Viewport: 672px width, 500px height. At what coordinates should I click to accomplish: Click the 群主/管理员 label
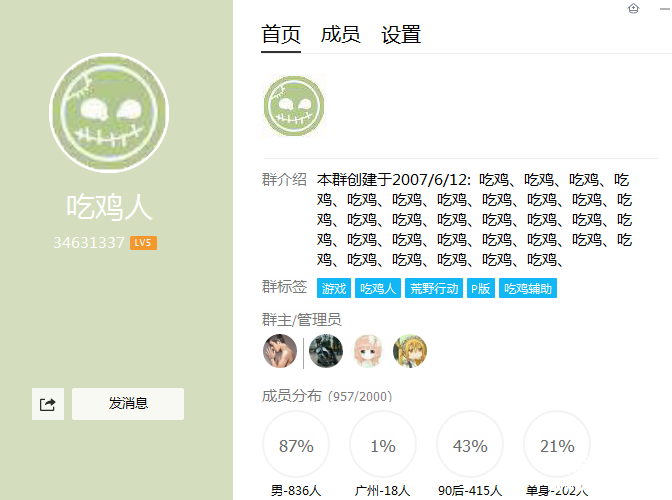click(302, 320)
